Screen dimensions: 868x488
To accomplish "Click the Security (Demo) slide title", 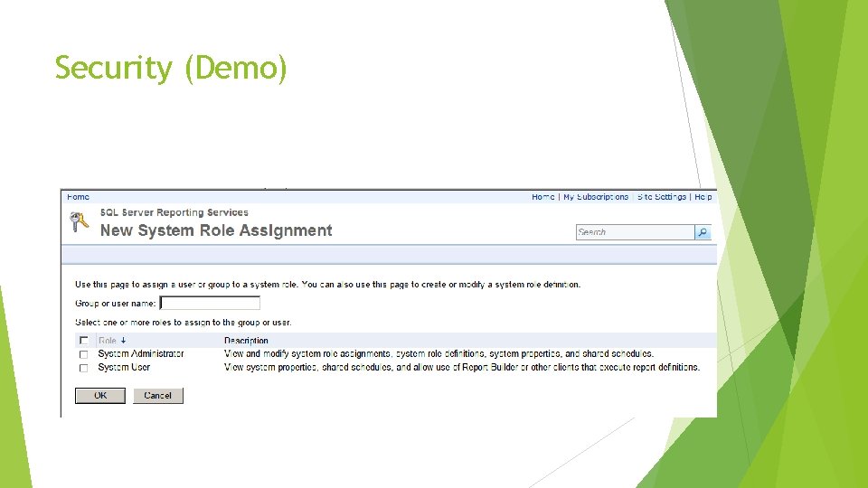I will (x=171, y=68).
